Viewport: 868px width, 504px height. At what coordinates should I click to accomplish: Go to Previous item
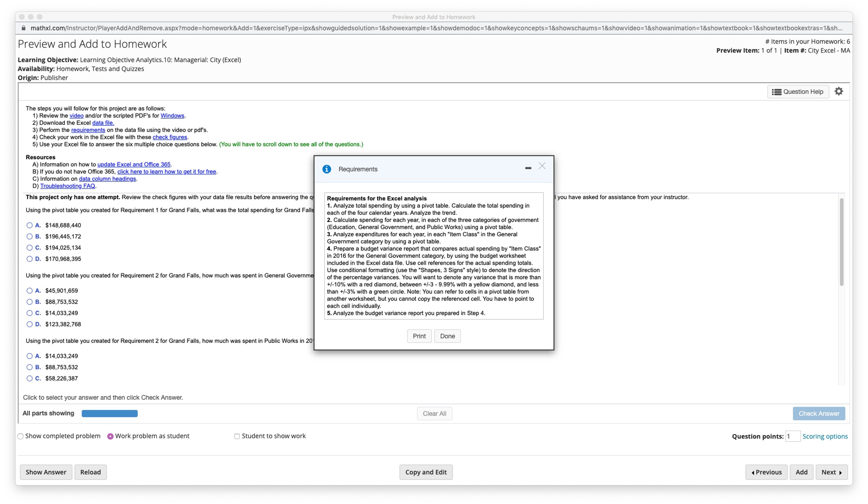coord(766,472)
